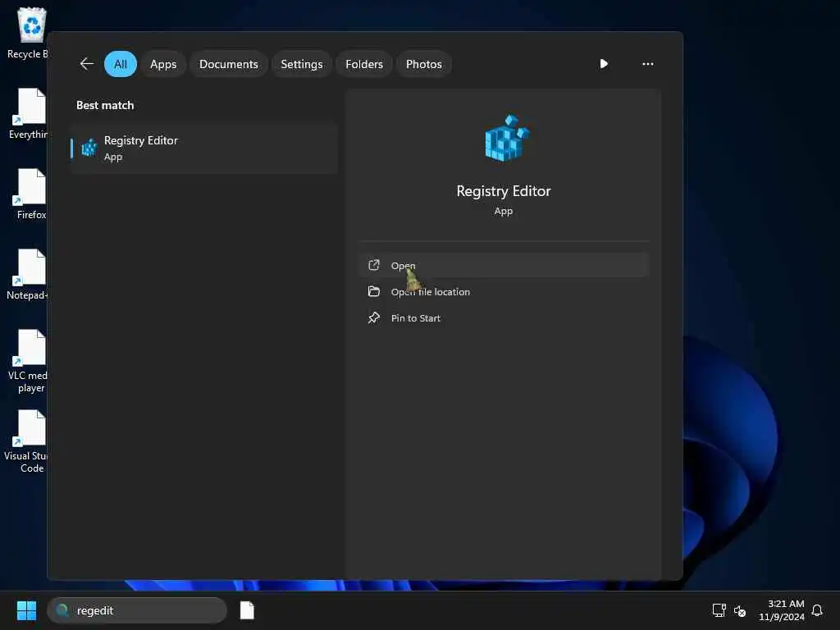Open the clock and date flyout
This screenshot has height=630, width=840.
[x=782, y=610]
